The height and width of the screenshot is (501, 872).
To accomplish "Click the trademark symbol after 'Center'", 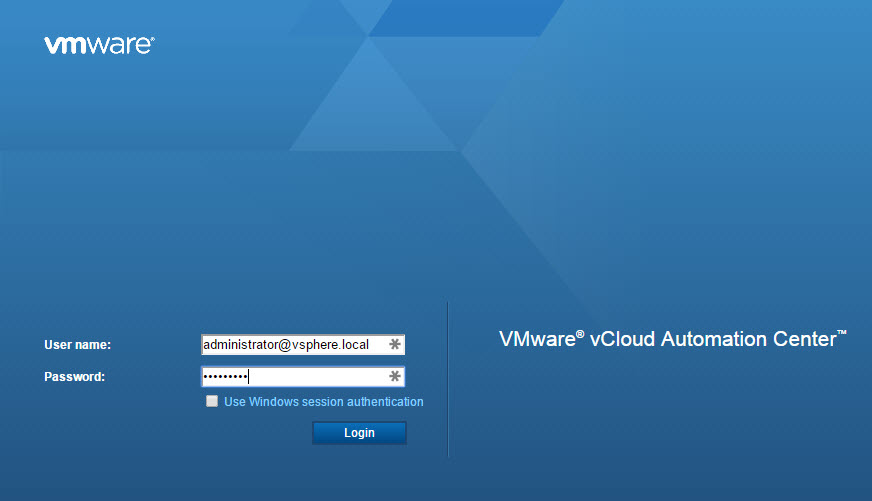I will pos(842,333).
